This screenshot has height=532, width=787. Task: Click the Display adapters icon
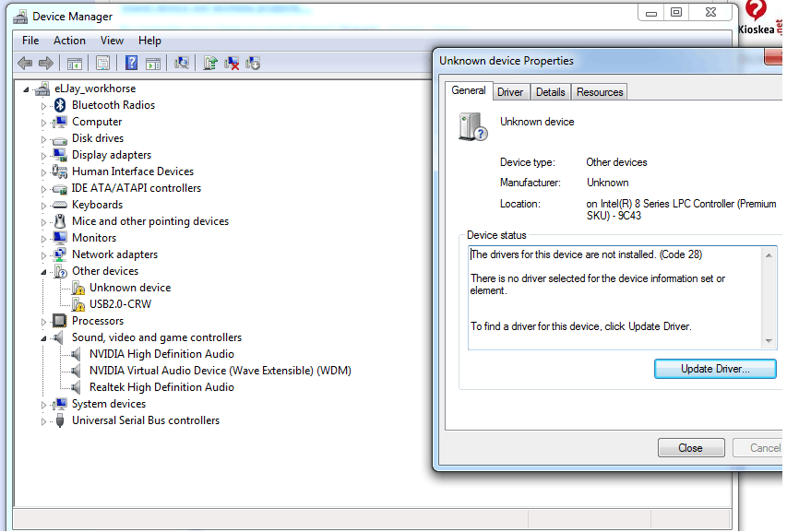click(60, 154)
